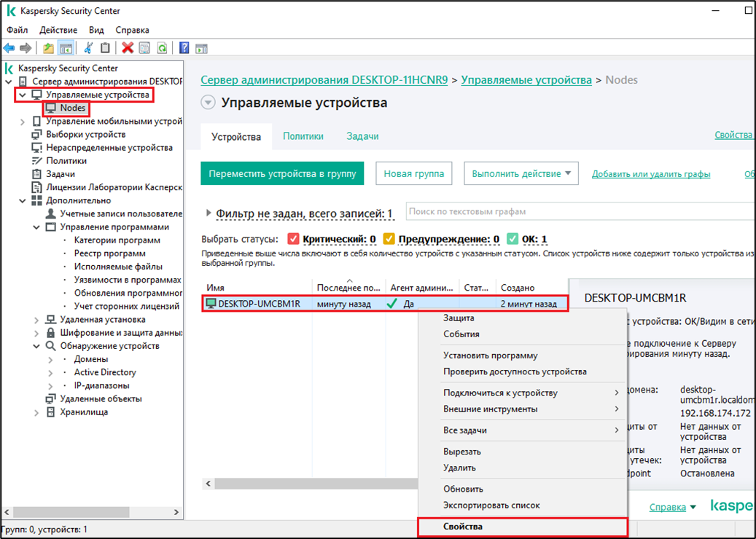The width and height of the screenshot is (756, 539).
Task: Click the horizontal scrollbar under device list
Action: [x=313, y=484]
